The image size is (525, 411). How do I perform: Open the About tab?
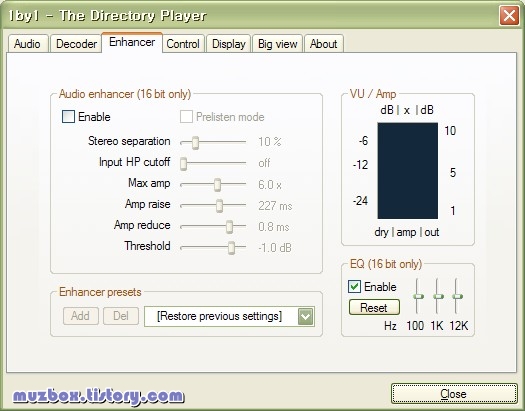tap(323, 44)
